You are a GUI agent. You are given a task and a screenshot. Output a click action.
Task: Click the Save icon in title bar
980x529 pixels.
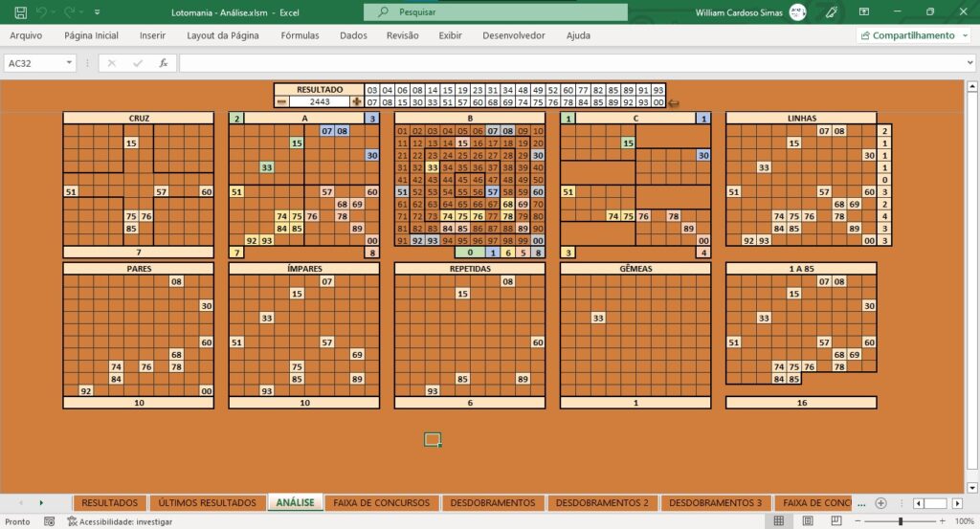coord(20,11)
